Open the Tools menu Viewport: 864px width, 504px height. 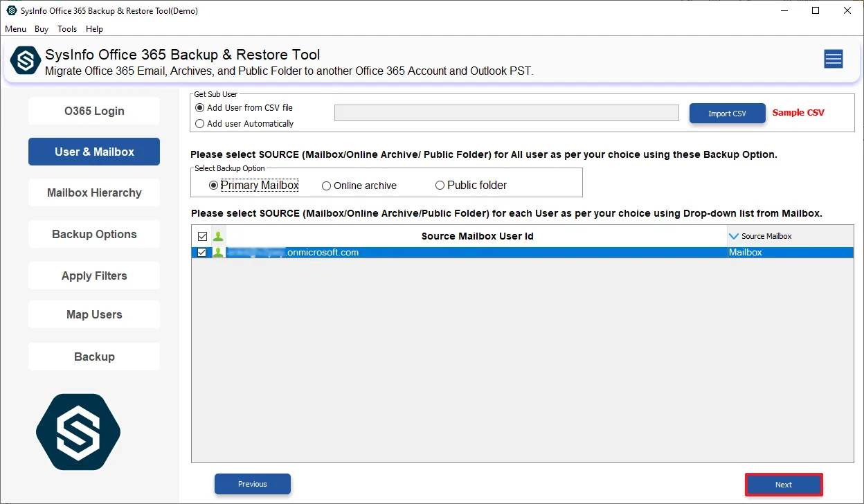point(67,29)
